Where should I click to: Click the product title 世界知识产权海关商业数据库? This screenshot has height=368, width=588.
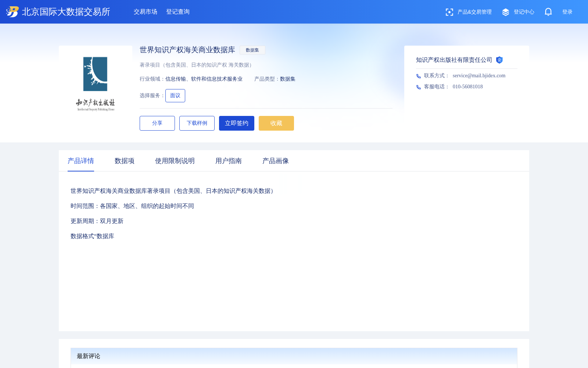(187, 50)
